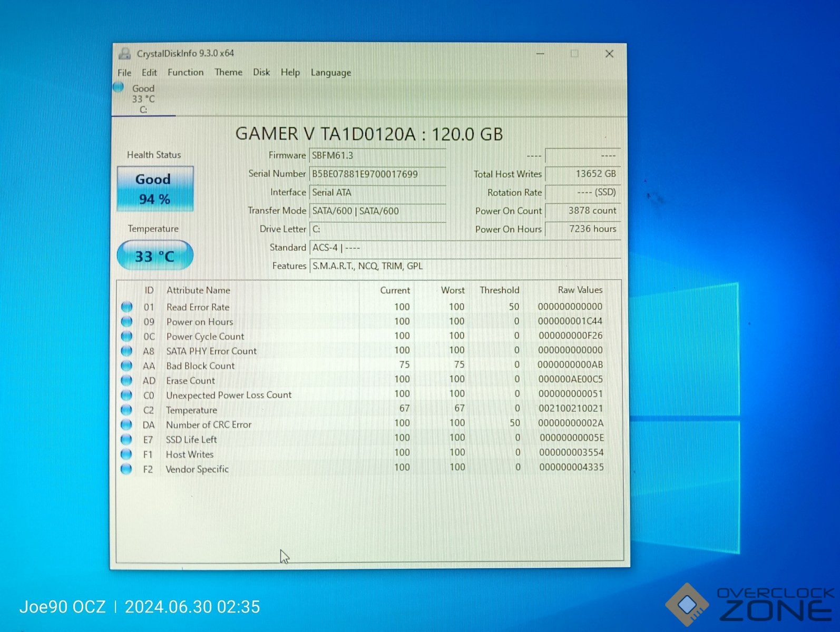Click the blue disk health orb above drive C:
The height and width of the screenshot is (632, 840).
(119, 87)
